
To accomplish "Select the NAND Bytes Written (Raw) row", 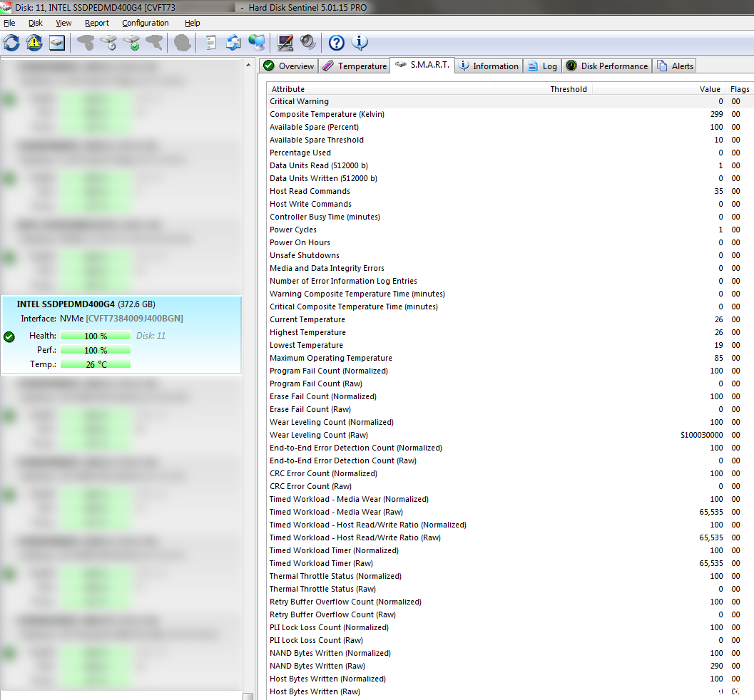I will 510,666.
